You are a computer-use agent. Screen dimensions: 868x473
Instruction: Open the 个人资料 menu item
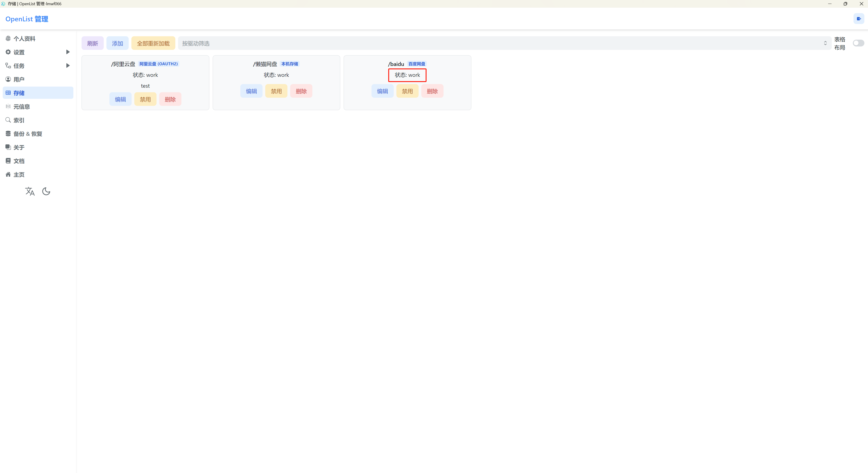point(38,39)
